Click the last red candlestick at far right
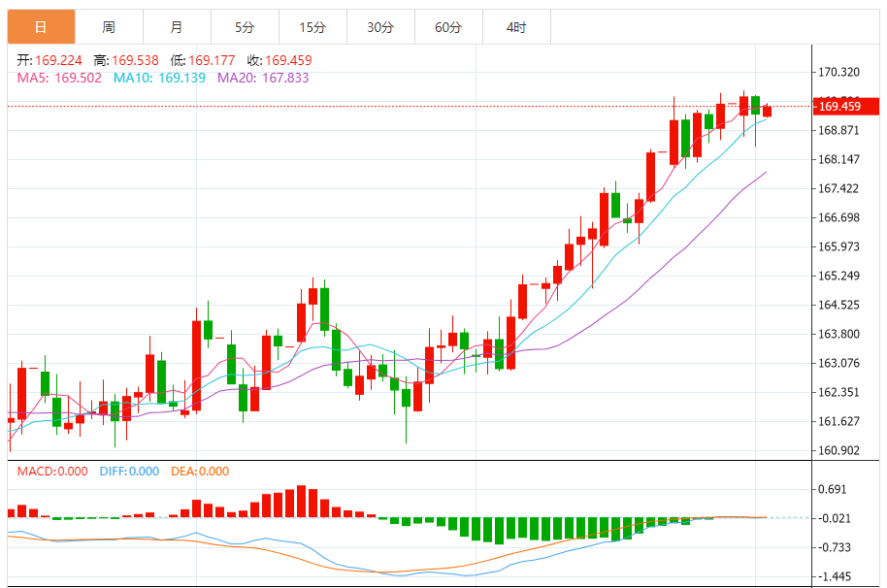 click(767, 111)
